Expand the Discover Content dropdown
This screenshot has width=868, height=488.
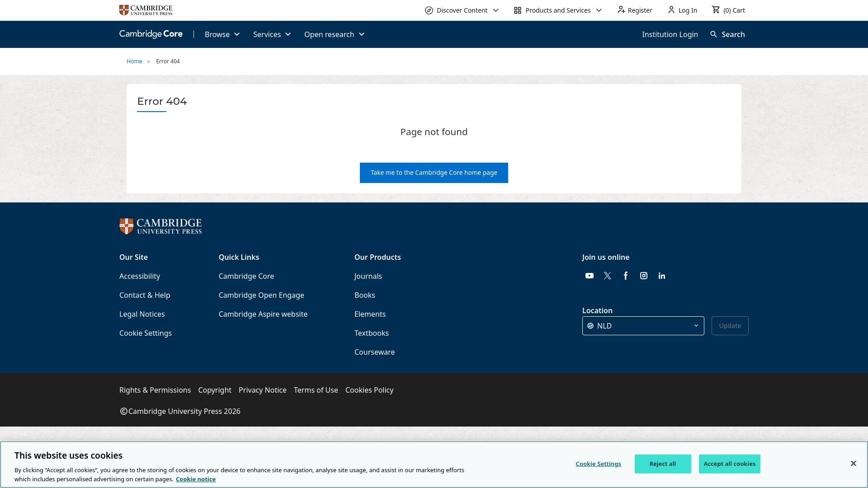pyautogui.click(x=462, y=10)
